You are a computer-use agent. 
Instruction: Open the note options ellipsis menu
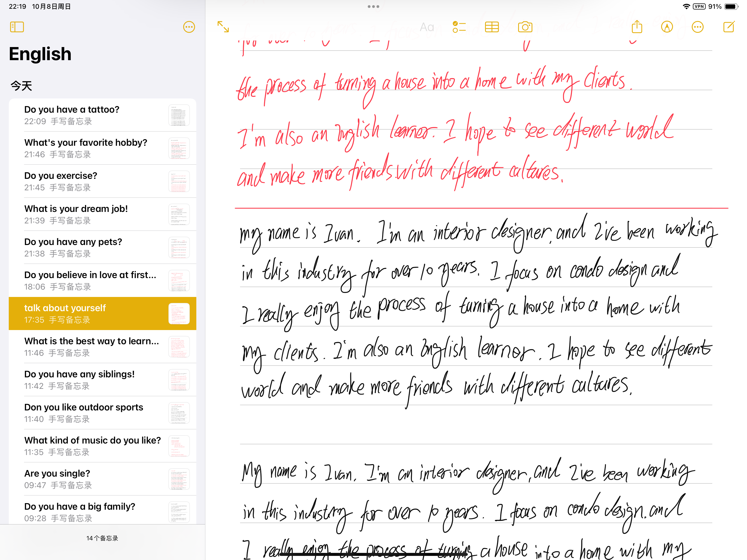697,27
